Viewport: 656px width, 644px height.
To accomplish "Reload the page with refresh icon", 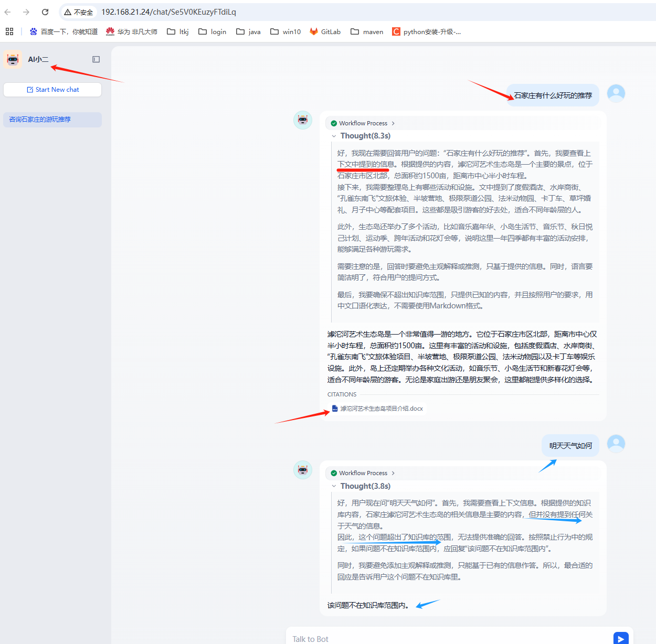I will click(x=45, y=12).
